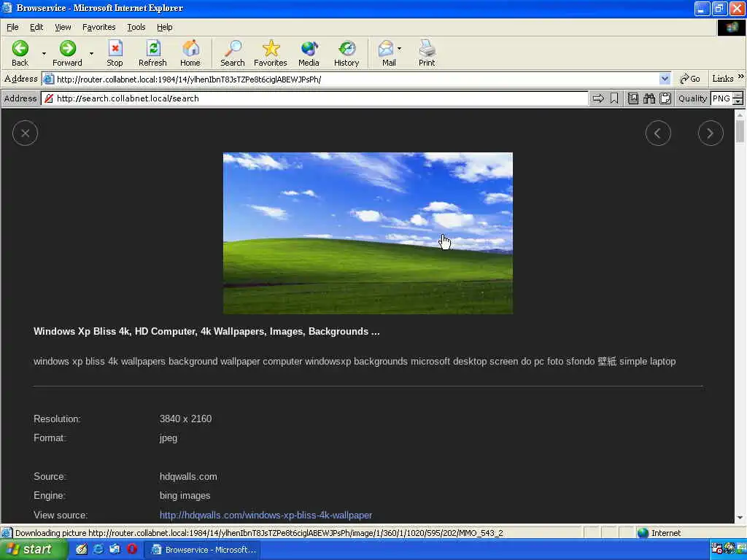Open the hdqwalls.com view source link

(266, 516)
